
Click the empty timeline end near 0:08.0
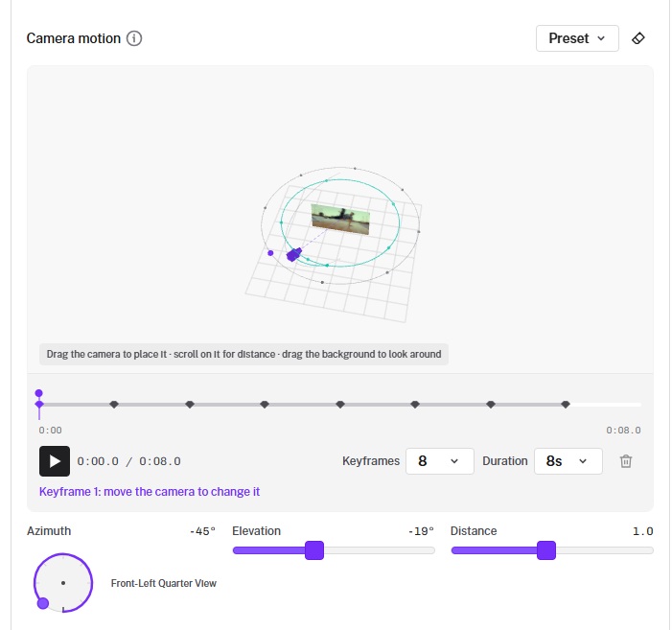pos(606,405)
